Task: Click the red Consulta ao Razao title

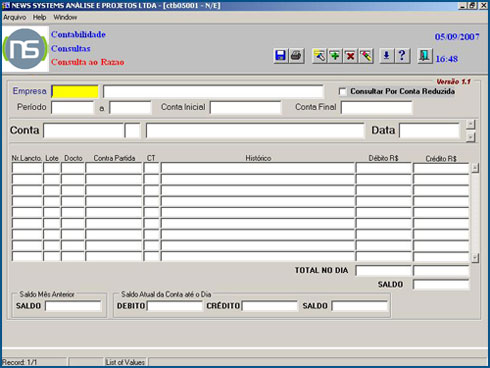Action: (88, 62)
